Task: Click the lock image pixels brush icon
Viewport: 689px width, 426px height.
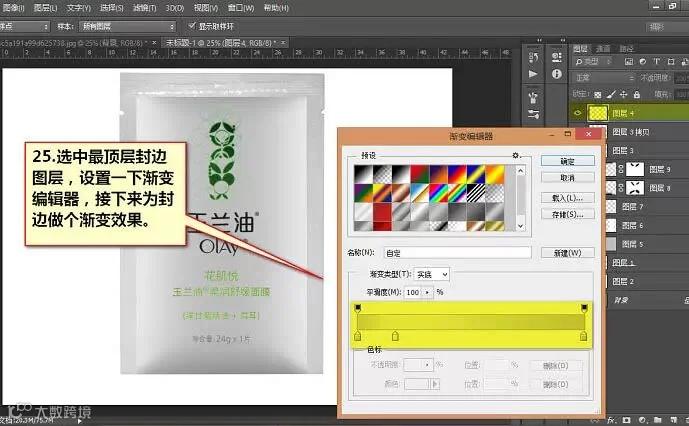Action: [611, 94]
